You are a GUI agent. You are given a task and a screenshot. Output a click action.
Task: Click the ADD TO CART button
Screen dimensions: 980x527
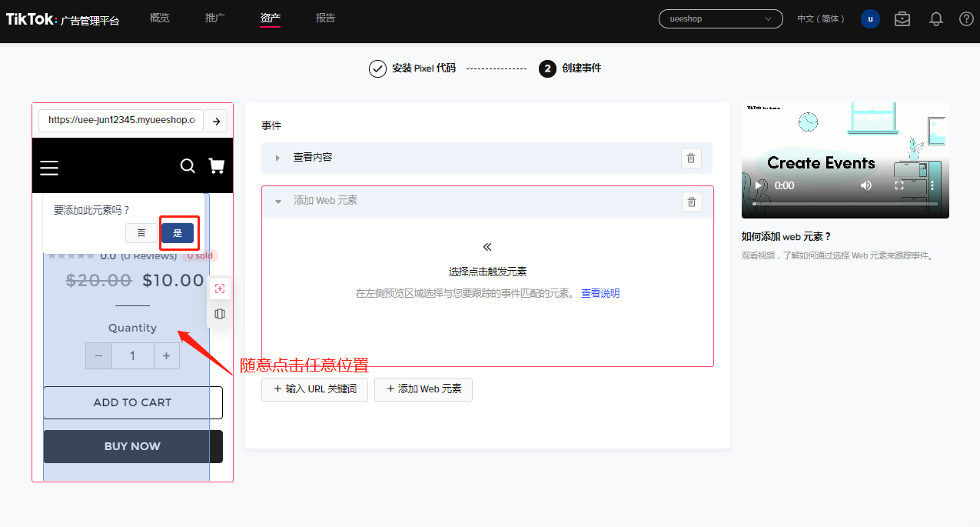(x=132, y=402)
